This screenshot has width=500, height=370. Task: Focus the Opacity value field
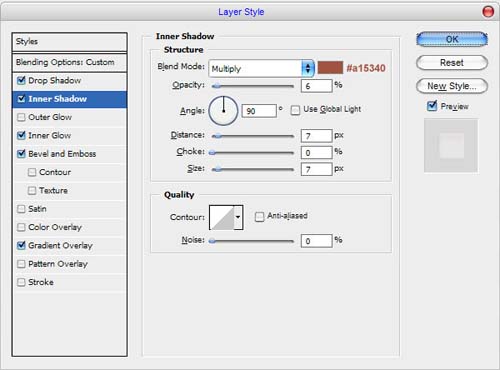point(316,86)
